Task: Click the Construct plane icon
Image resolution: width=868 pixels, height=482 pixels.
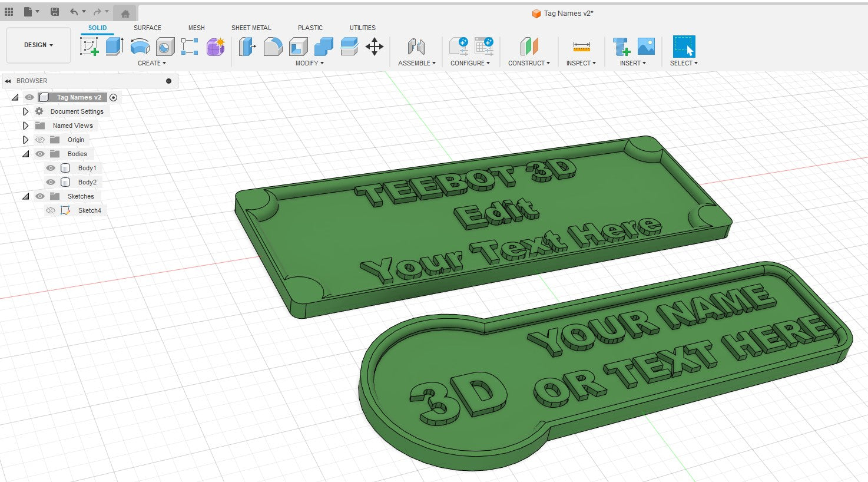Action: [529, 47]
